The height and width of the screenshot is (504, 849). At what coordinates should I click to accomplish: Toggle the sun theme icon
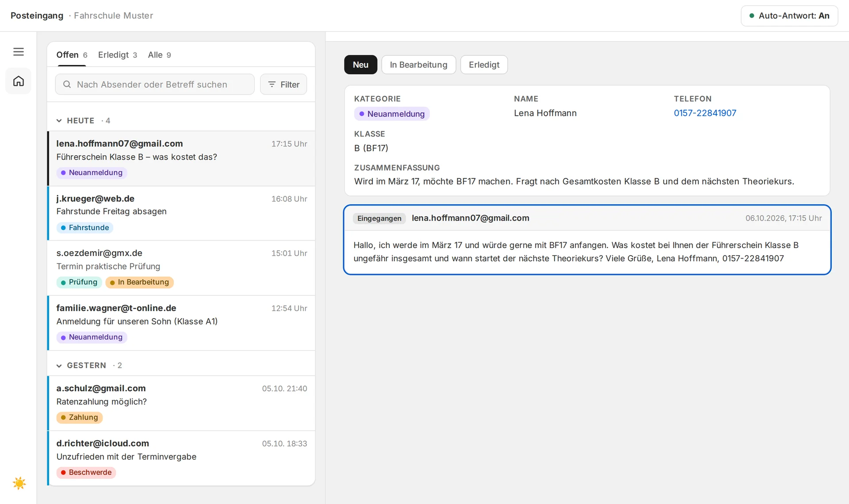click(x=19, y=483)
